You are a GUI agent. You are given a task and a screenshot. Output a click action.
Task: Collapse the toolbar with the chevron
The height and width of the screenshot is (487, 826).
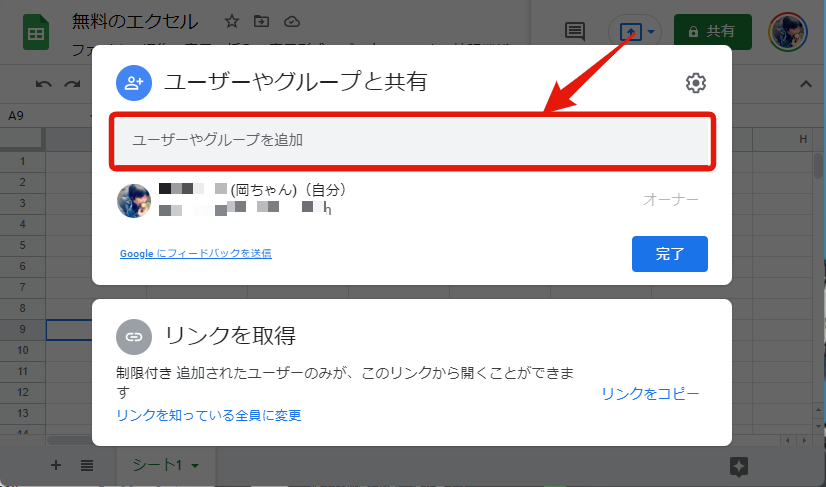coord(806,84)
